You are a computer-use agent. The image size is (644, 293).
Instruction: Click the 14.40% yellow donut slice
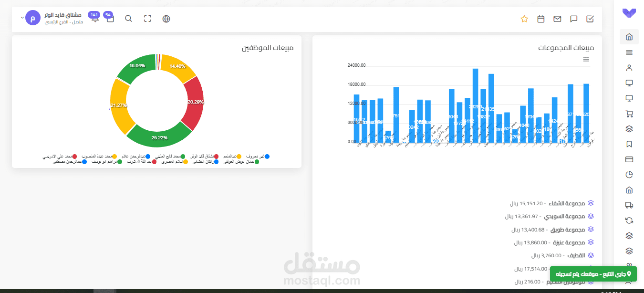click(177, 66)
